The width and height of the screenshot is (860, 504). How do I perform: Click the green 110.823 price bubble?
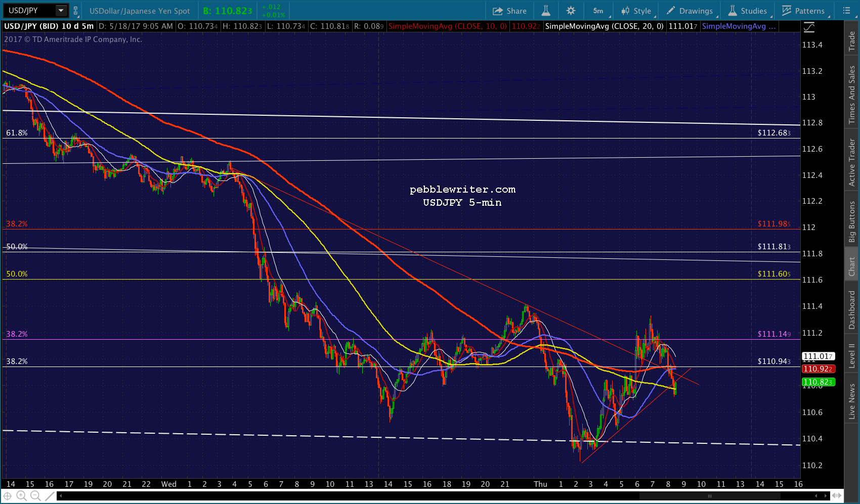pyautogui.click(x=818, y=382)
